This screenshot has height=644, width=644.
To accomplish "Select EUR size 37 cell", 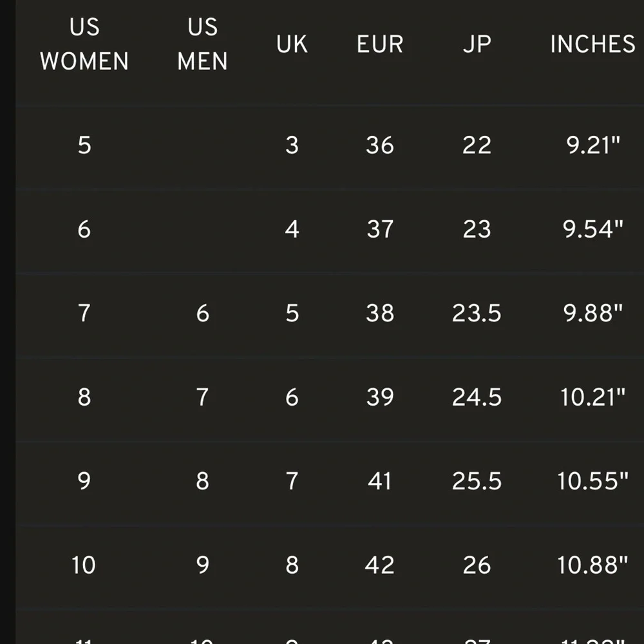I will 380,229.
